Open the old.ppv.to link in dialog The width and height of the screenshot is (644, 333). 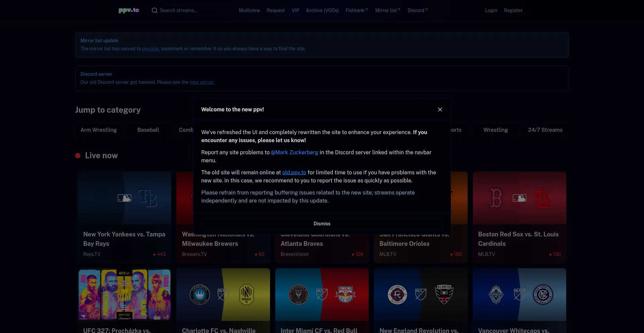click(294, 172)
